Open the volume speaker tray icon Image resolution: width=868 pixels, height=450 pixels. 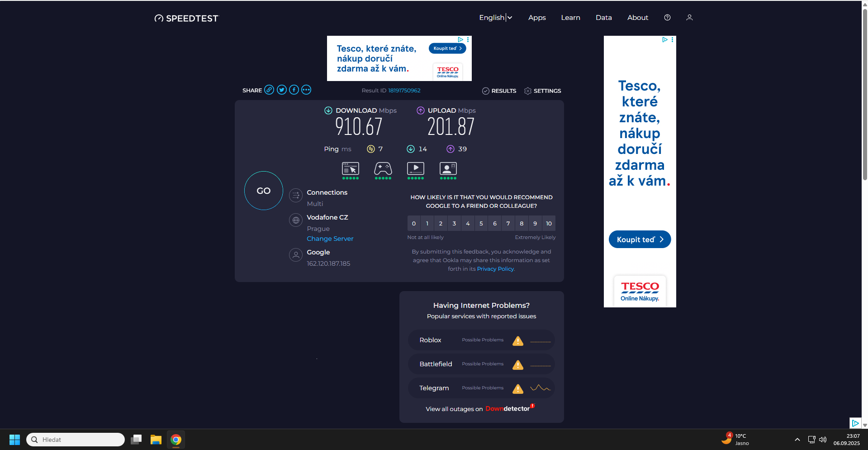click(x=823, y=440)
